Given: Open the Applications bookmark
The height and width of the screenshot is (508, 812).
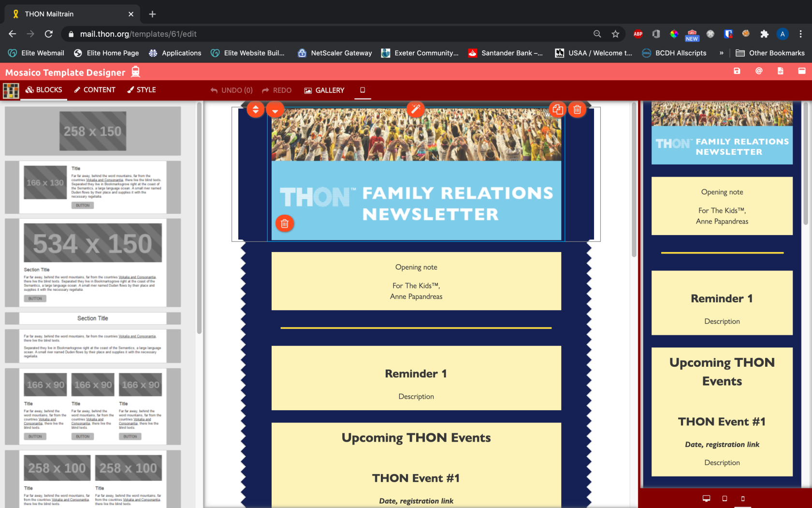Looking at the screenshot, I should point(175,53).
